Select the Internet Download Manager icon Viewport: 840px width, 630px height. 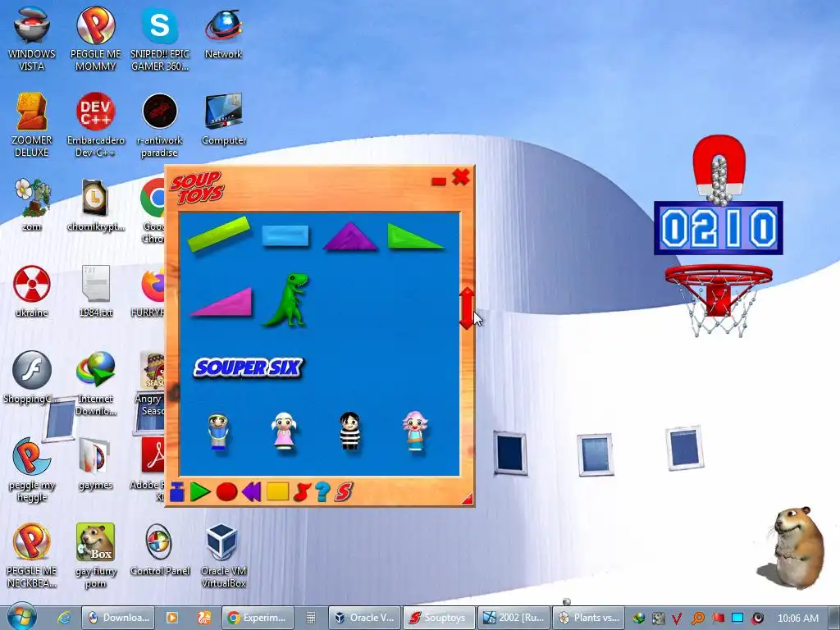coord(95,384)
